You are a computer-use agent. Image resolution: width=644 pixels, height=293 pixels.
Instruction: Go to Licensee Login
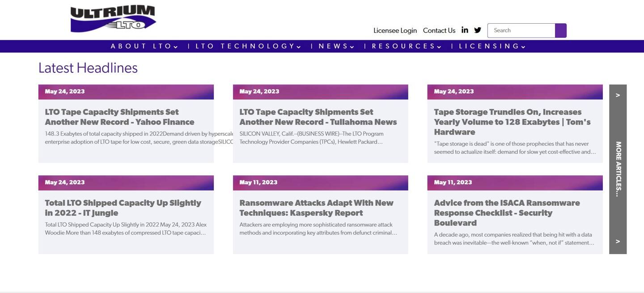click(395, 30)
